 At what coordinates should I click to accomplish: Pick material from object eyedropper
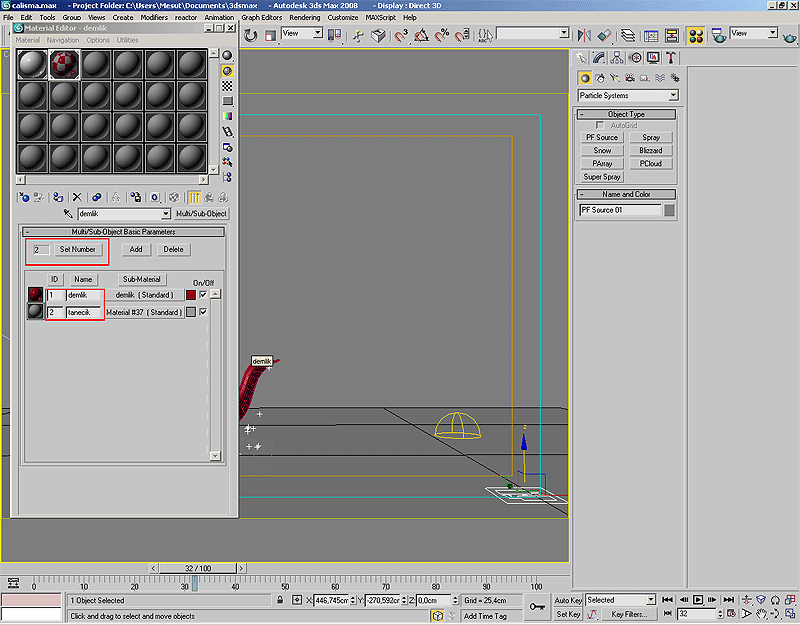point(68,214)
